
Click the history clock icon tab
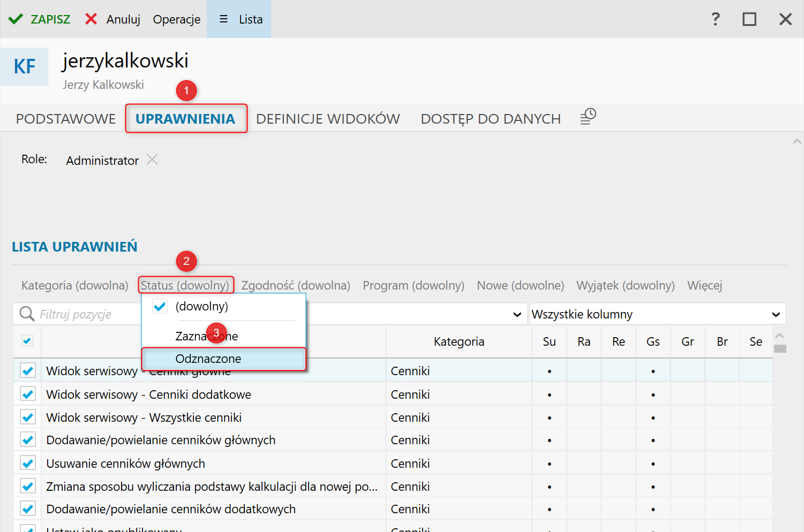point(588,117)
